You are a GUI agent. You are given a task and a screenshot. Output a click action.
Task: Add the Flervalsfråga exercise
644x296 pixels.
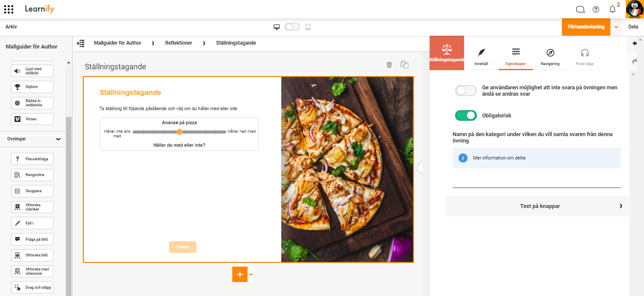pyautogui.click(x=32, y=159)
